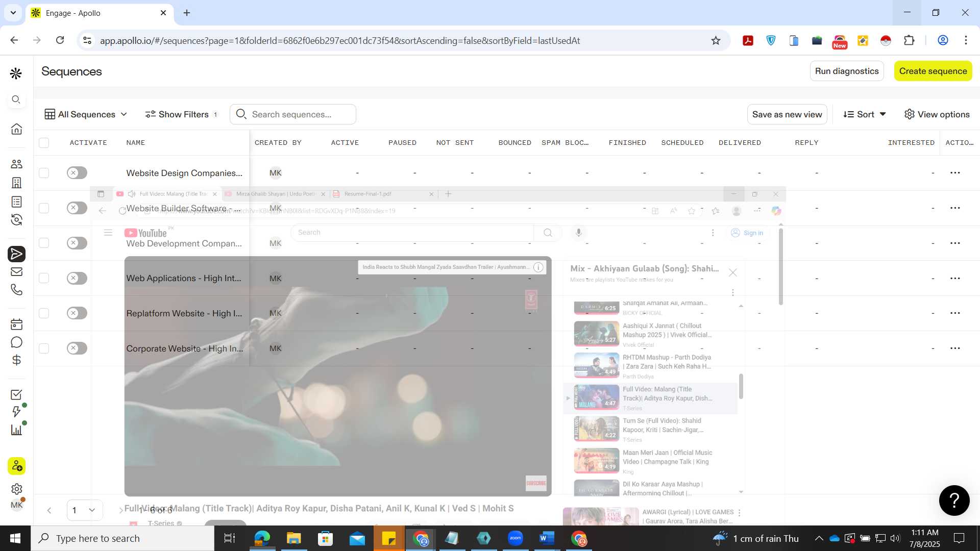980x551 pixels.
Task: Open the Sort dropdown
Action: click(x=865, y=114)
